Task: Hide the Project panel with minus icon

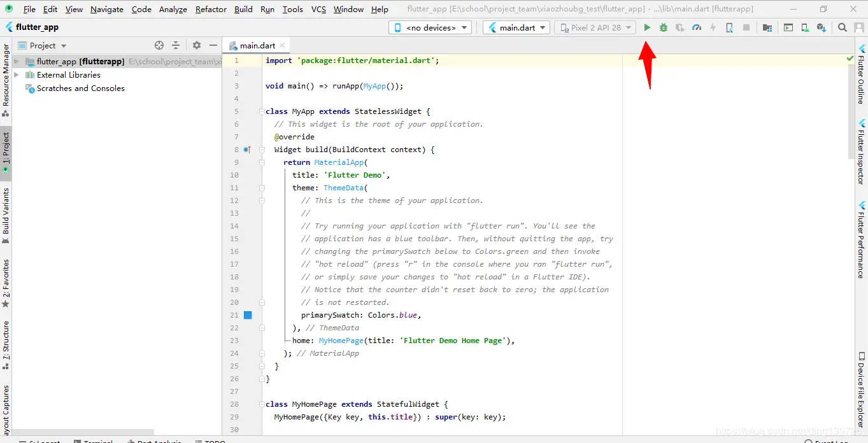Action: [213, 45]
